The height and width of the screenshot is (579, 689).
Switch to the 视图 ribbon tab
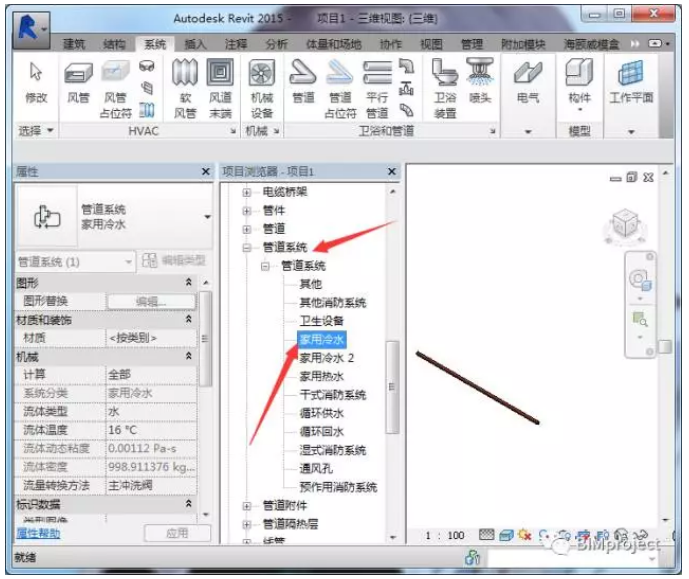431,44
